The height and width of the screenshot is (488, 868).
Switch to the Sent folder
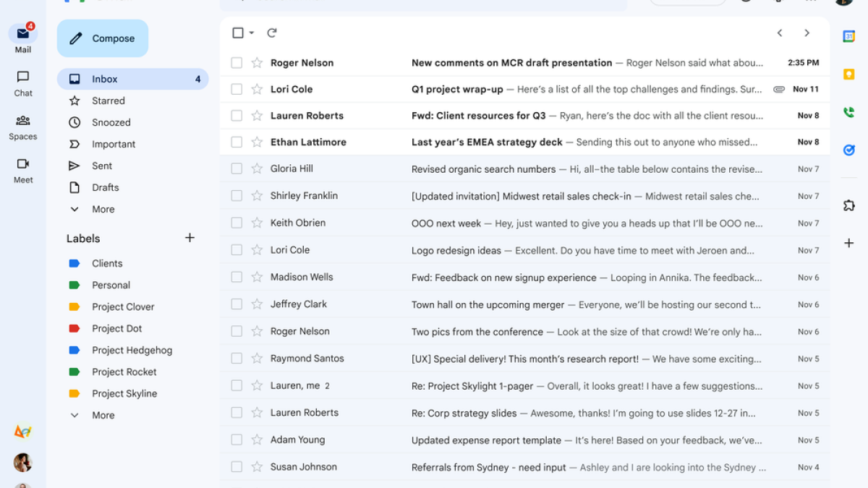(102, 166)
